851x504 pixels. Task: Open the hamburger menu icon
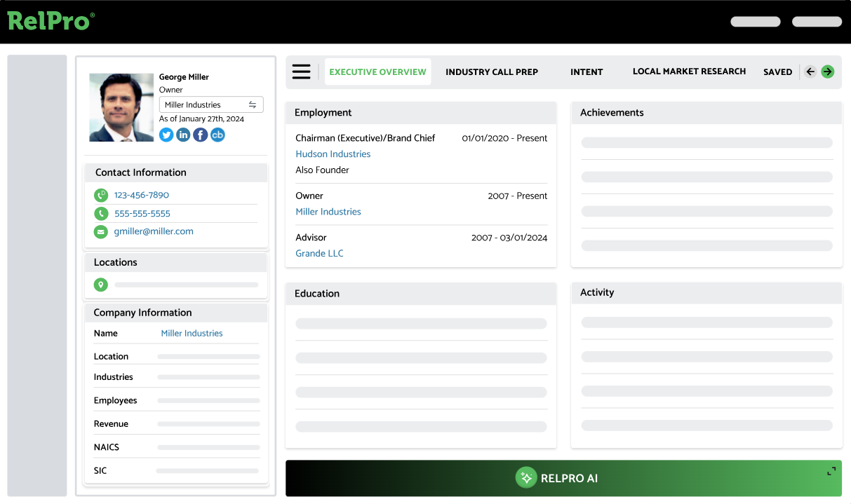coord(301,71)
